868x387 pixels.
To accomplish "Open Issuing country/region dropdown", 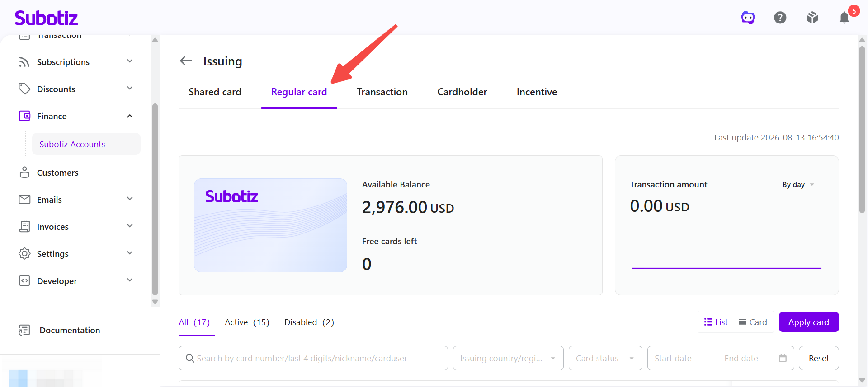I will 508,358.
